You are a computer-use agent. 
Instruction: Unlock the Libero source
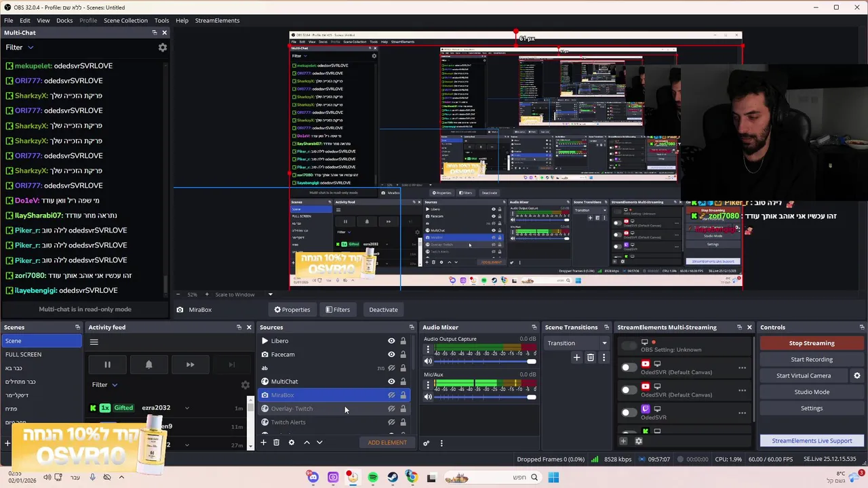[x=403, y=341]
